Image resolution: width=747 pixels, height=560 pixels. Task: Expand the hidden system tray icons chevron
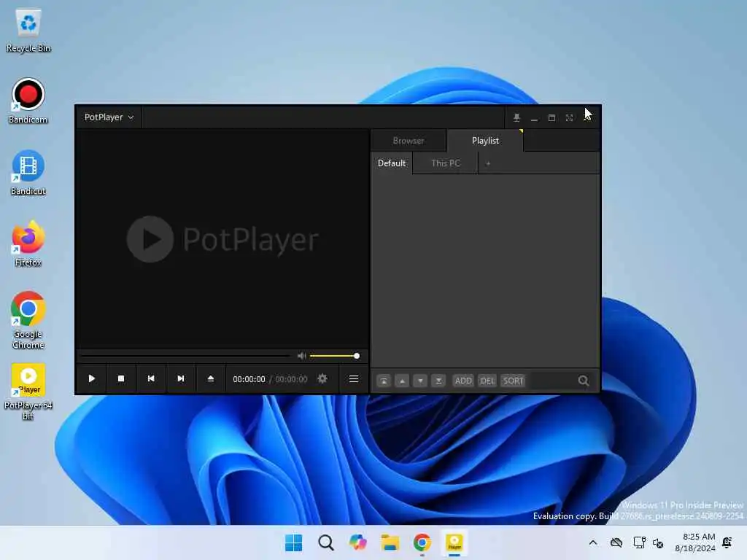pos(592,542)
